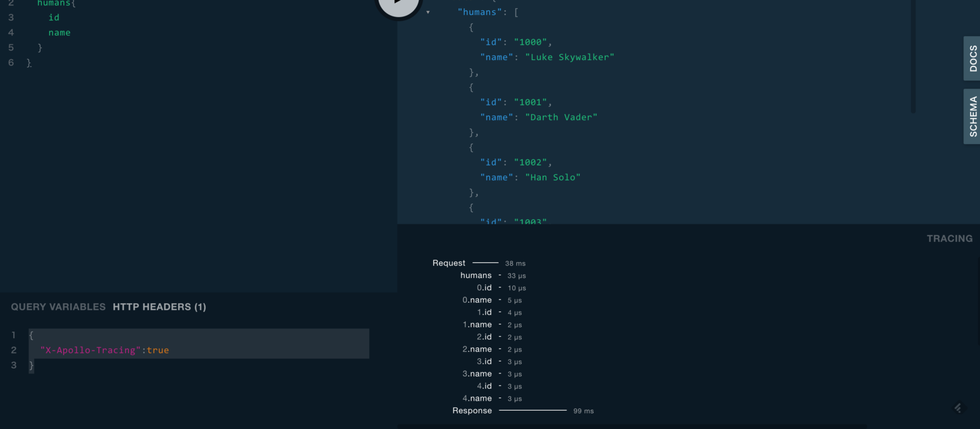Open the SCHEMA panel on the right
The image size is (980, 429).
click(x=972, y=116)
